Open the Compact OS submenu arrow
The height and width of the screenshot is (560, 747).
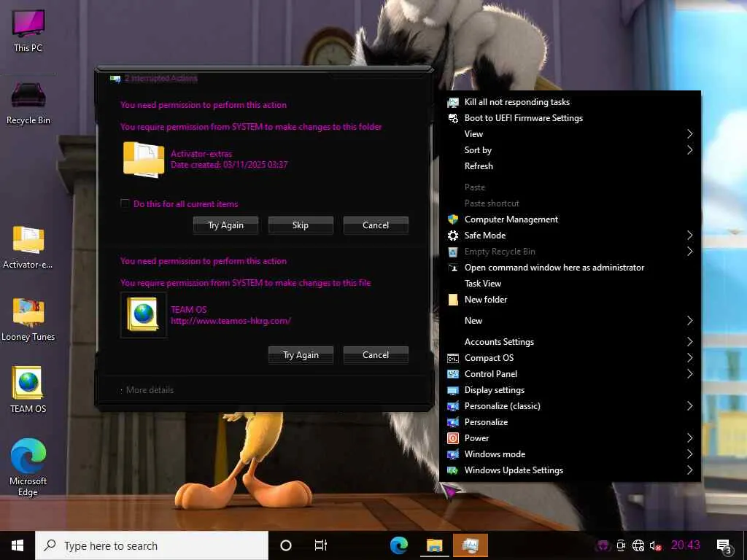689,358
